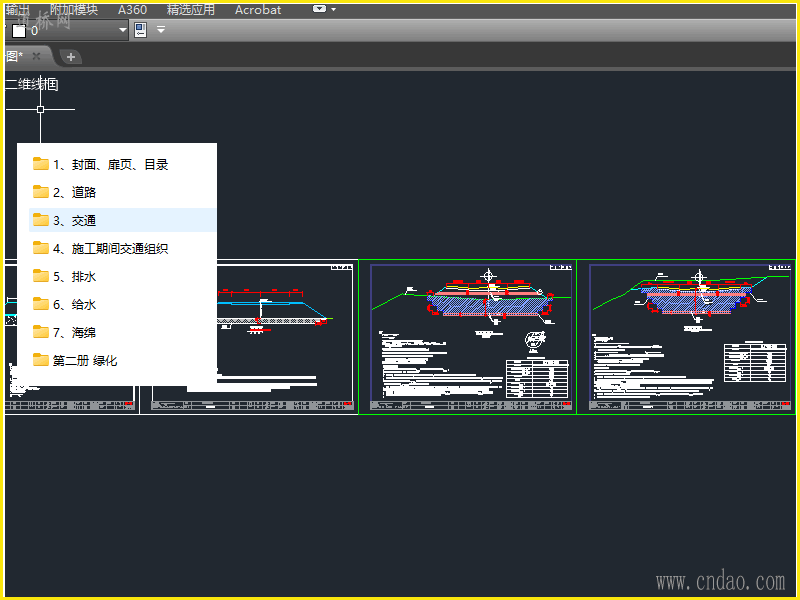Open the 6、给水 folder
Image resolution: width=800 pixels, height=600 pixels.
coord(122,305)
